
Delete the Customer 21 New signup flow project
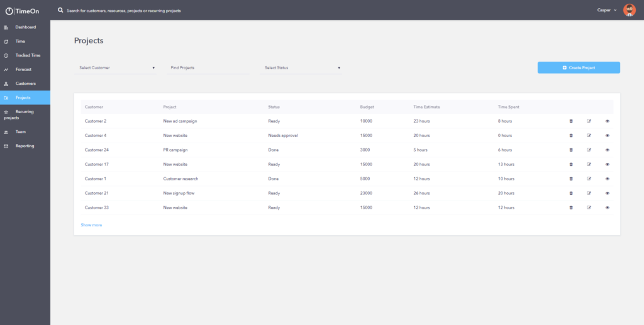click(571, 193)
